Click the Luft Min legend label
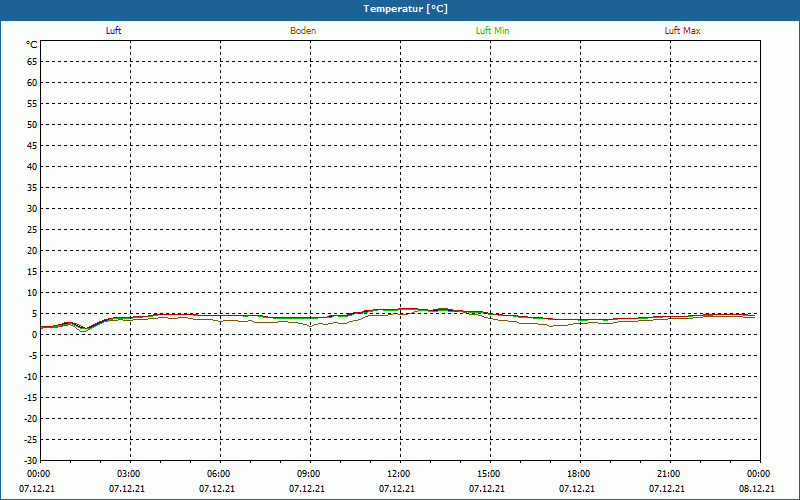Image resolution: width=800 pixels, height=500 pixels. click(492, 31)
